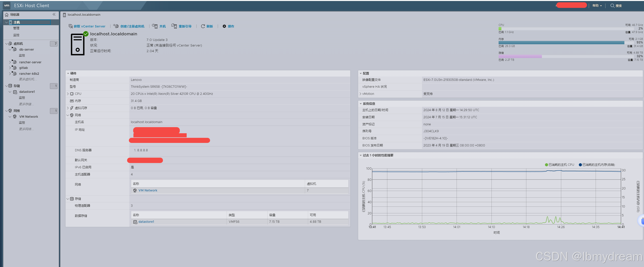
Task: Click the reboot host icon
Action: click(x=174, y=26)
